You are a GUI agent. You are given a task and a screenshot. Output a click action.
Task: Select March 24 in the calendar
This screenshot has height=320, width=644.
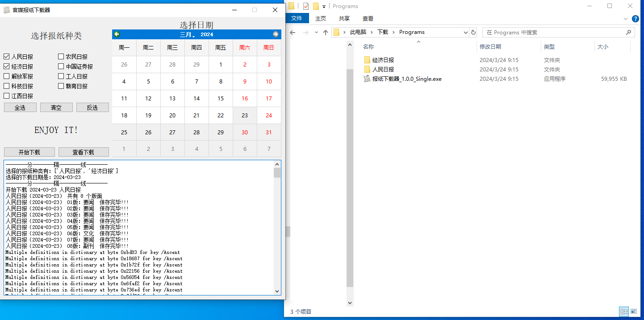point(269,115)
